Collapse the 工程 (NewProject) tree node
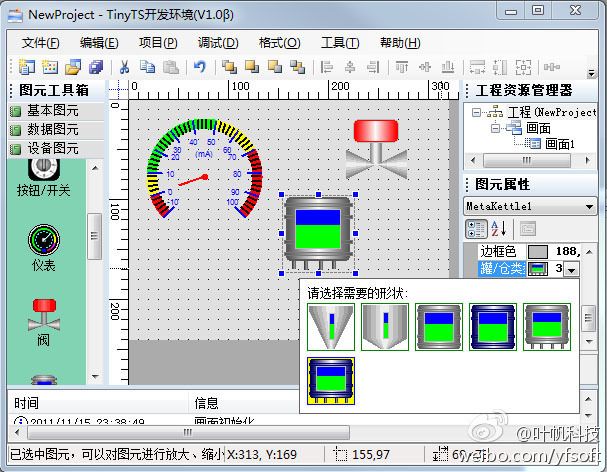 click(477, 113)
